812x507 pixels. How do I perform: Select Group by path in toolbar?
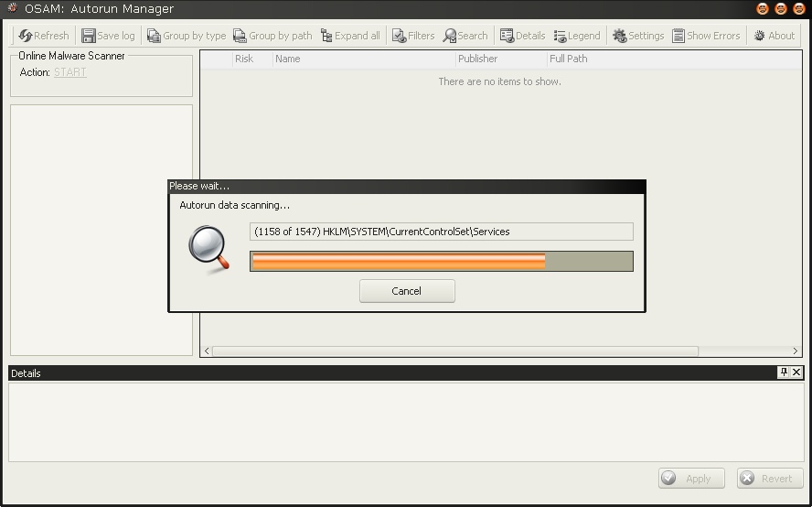point(272,36)
